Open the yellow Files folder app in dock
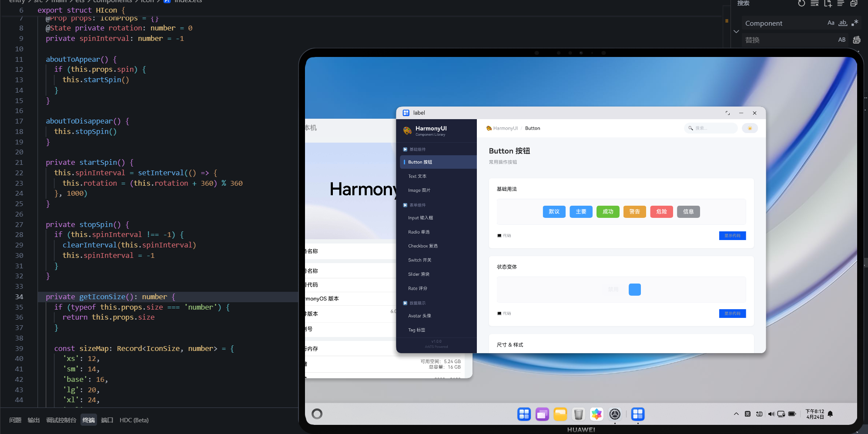Screen dimensions: 868x434 click(x=560, y=414)
